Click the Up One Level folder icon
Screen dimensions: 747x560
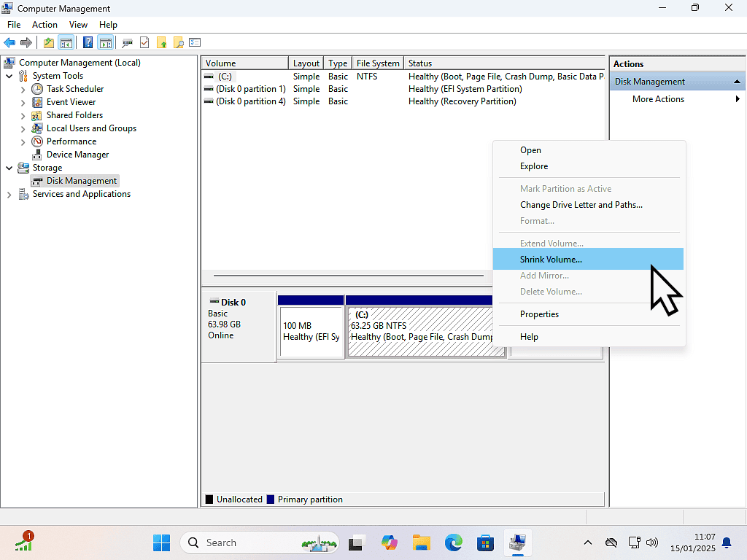(49, 42)
